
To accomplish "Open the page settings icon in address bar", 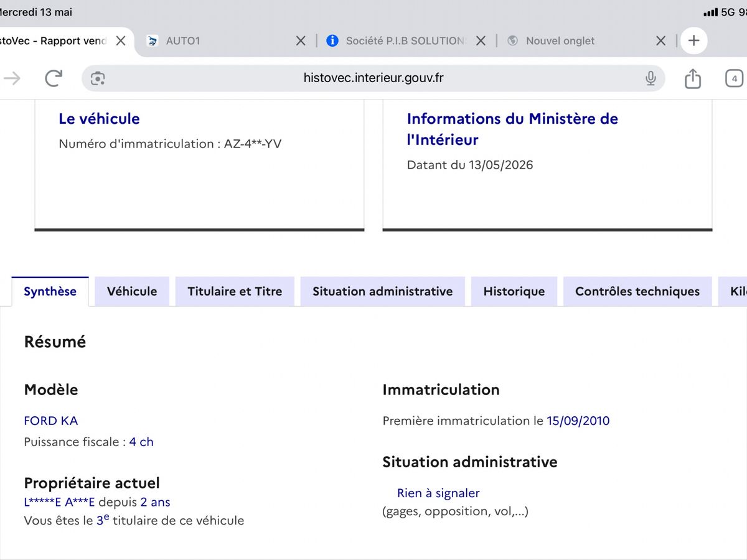I will [x=98, y=78].
